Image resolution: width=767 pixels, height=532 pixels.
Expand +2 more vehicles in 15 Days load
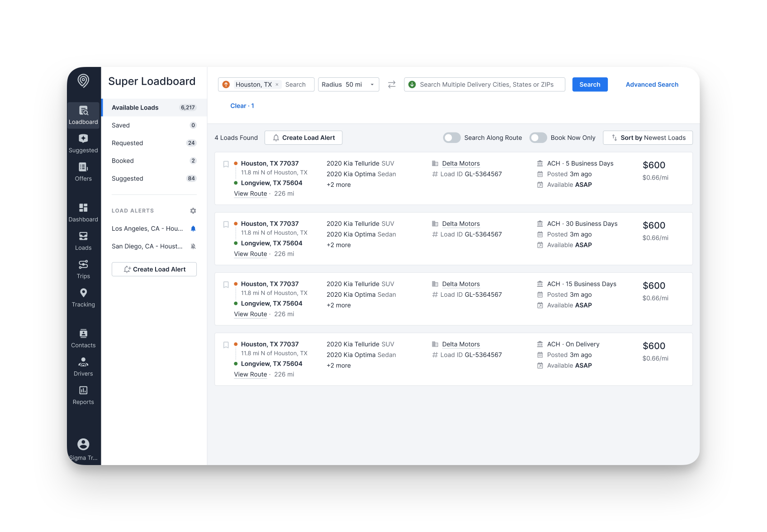coord(339,305)
